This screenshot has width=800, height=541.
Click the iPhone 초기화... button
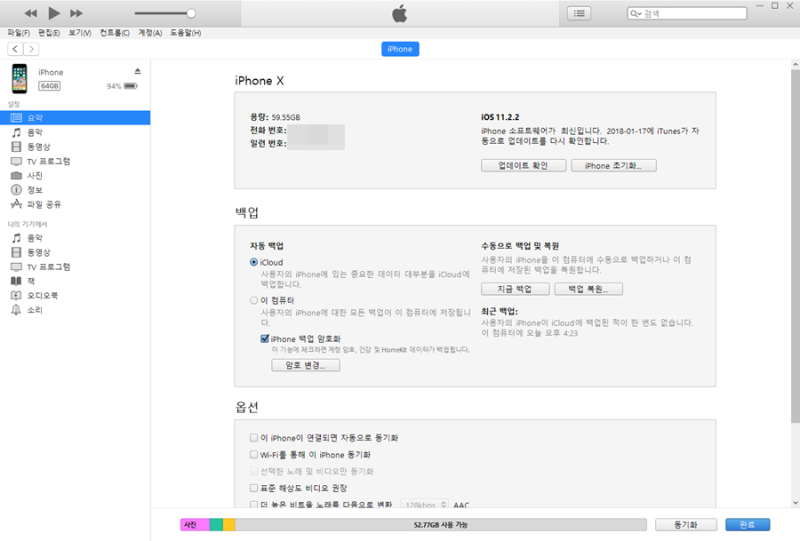point(614,166)
